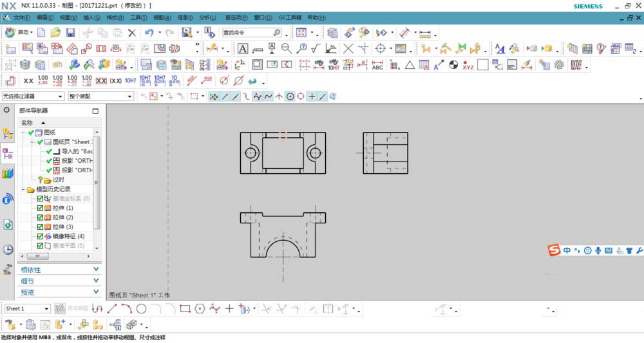
Task: Collapse the 图纸 tree node
Action: [23, 133]
